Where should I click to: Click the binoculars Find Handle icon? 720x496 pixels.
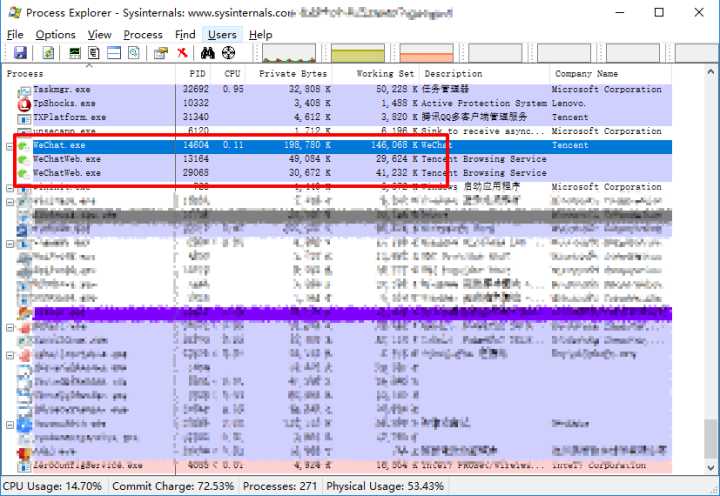tap(208, 53)
